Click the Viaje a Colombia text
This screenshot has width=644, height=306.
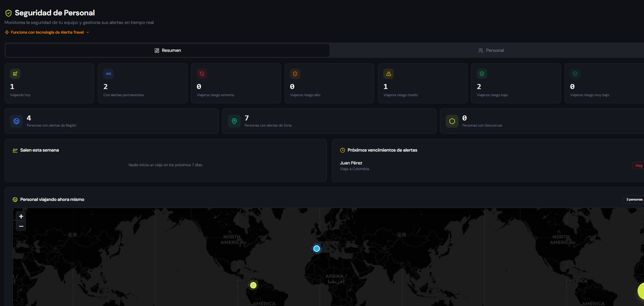tap(354, 169)
